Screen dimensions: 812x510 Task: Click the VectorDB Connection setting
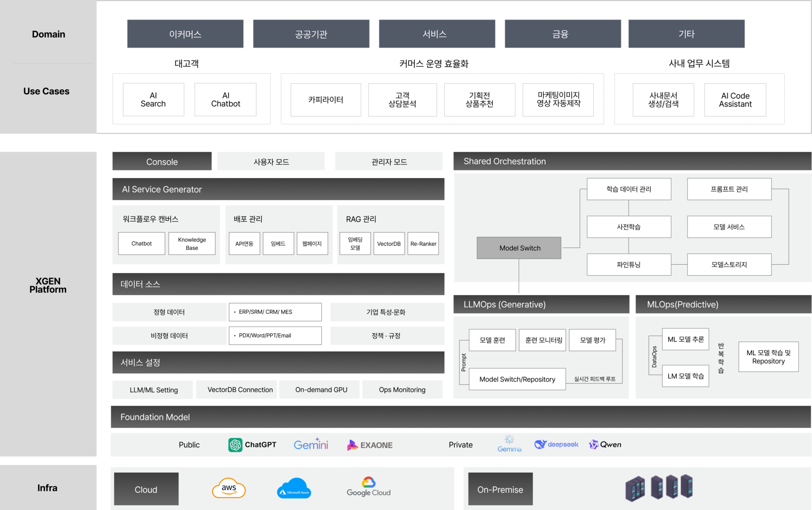point(240,389)
